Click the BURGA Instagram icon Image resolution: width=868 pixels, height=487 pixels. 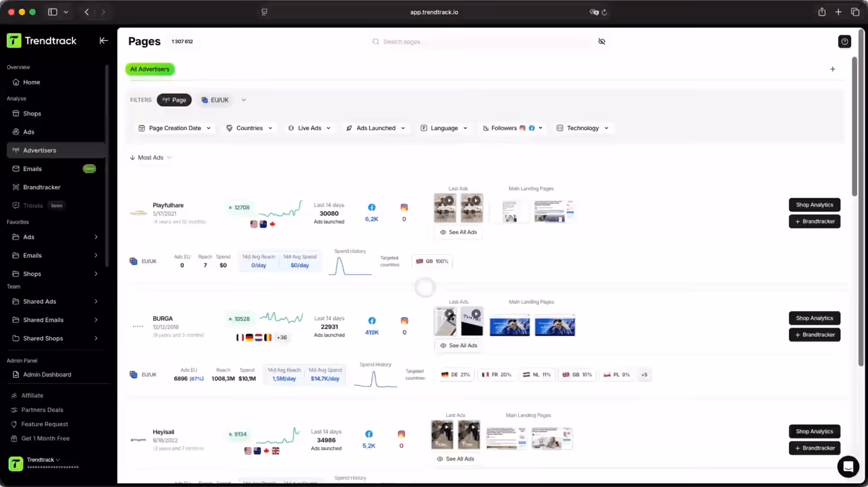[x=404, y=321]
